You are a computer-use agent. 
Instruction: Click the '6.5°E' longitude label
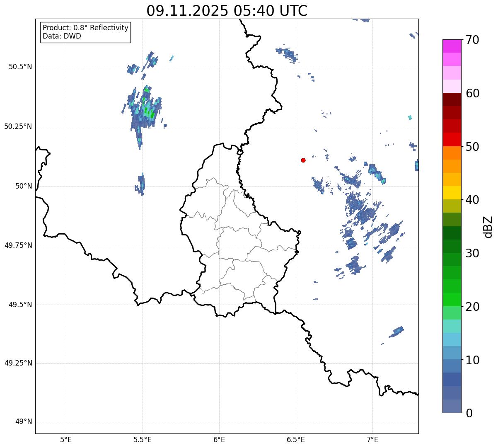pos(296,440)
